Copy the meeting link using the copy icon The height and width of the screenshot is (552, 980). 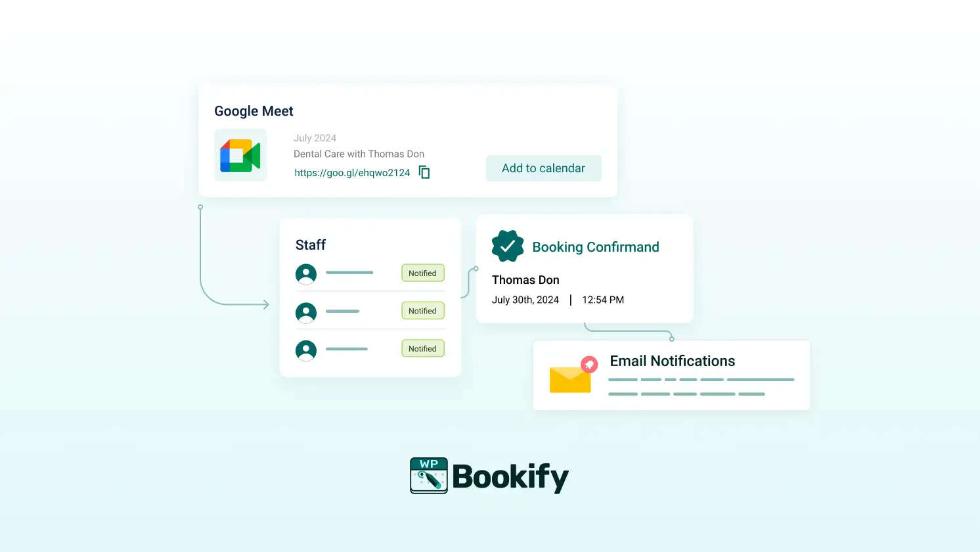pos(424,172)
